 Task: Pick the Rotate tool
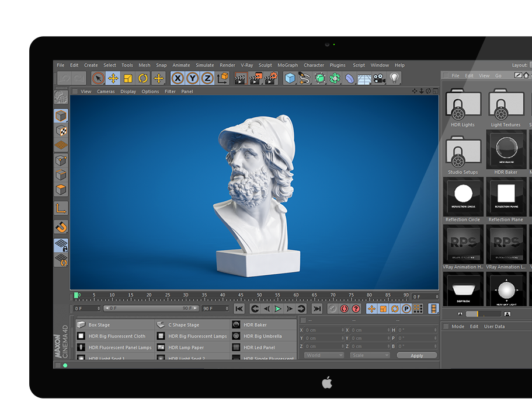point(143,78)
